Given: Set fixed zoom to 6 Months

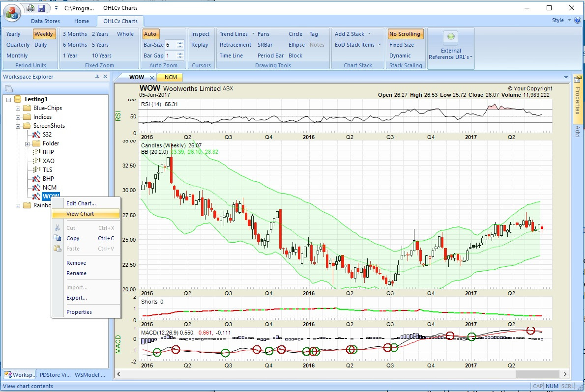Looking at the screenshot, I should tap(75, 45).
